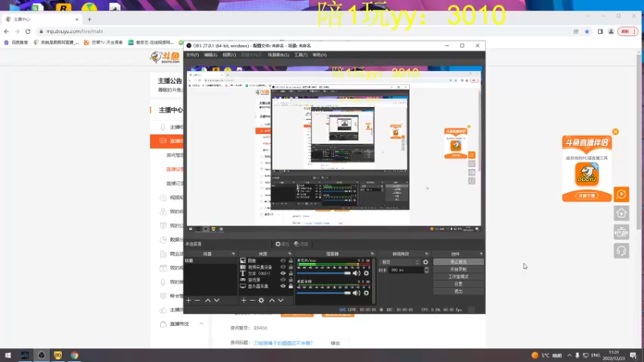Remove the selected scene with the minus icon
Screen dimensions: 644x362
(197, 300)
